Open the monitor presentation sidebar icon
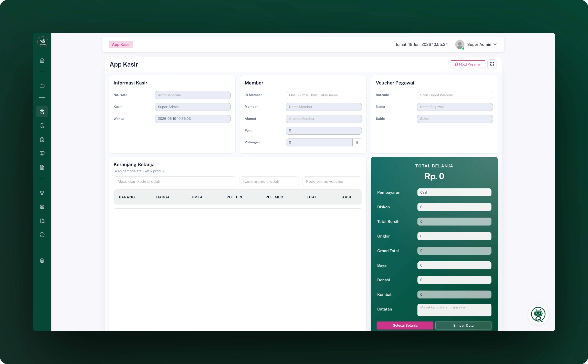The width and height of the screenshot is (588, 364). pyautogui.click(x=42, y=153)
